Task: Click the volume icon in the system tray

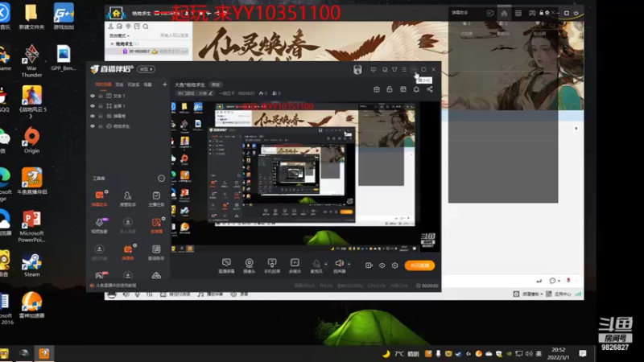Action: pyautogui.click(x=529, y=353)
